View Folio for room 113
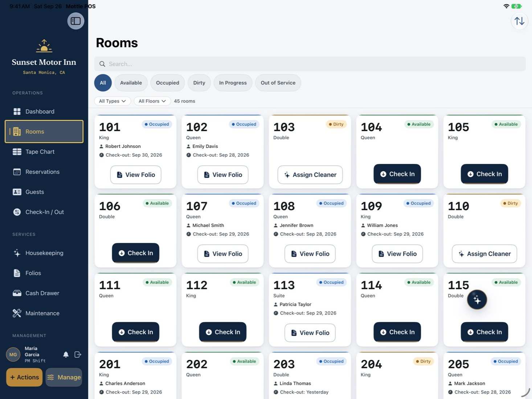This screenshot has height=399, width=532. pyautogui.click(x=310, y=333)
